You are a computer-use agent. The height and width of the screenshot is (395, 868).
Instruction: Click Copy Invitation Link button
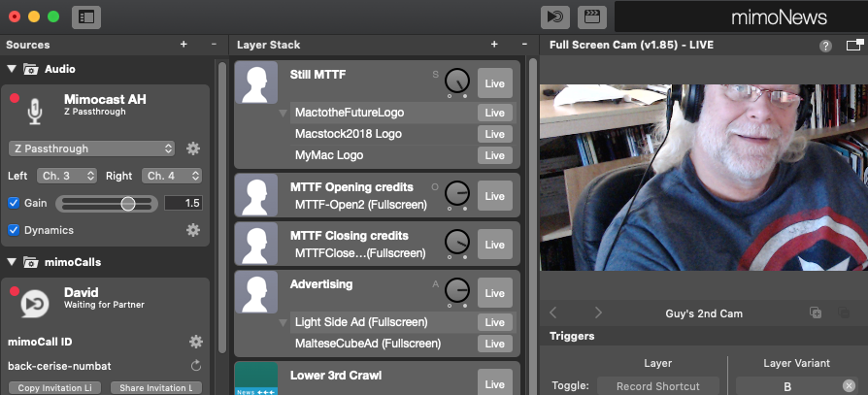click(54, 388)
